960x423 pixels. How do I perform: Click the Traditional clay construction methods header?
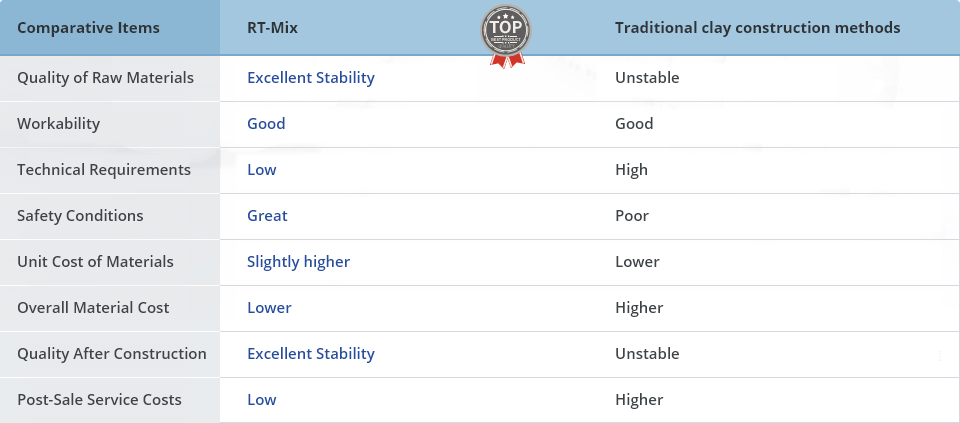click(757, 28)
